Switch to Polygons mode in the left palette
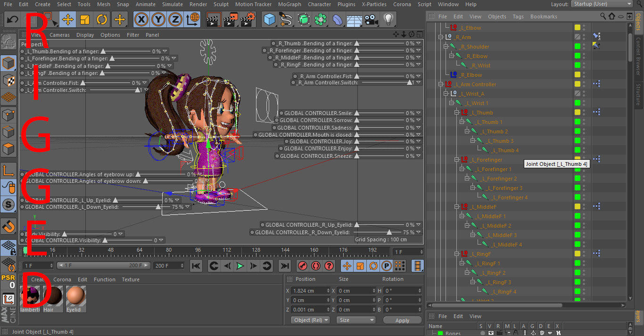Viewport: 644px width, 336px height. [9, 150]
